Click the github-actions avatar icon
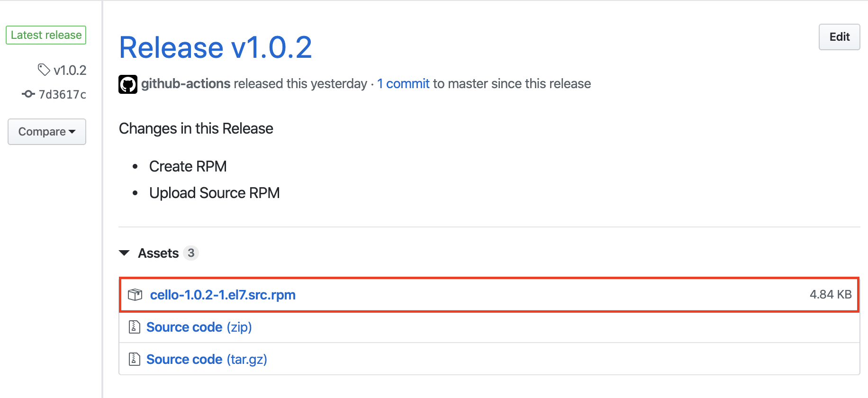This screenshot has width=868, height=398. 128,84
